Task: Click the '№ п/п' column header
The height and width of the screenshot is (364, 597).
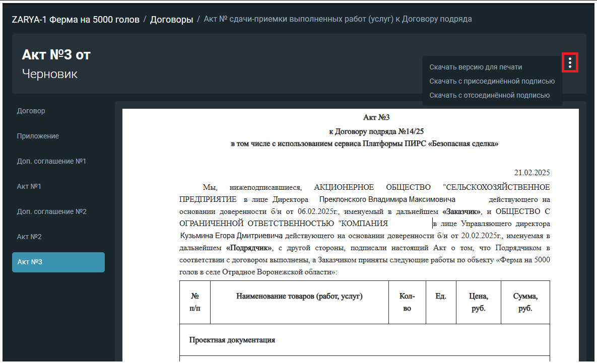Action: 194,302
